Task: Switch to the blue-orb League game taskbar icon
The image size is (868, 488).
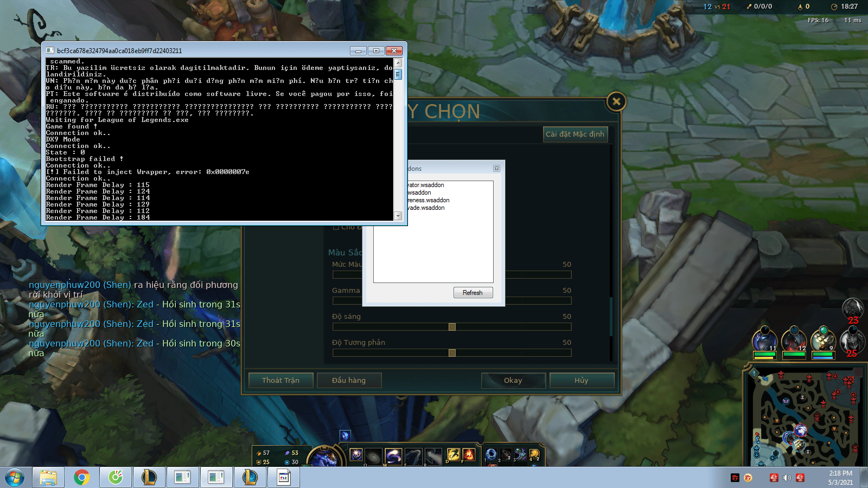Action: pyautogui.click(x=250, y=478)
